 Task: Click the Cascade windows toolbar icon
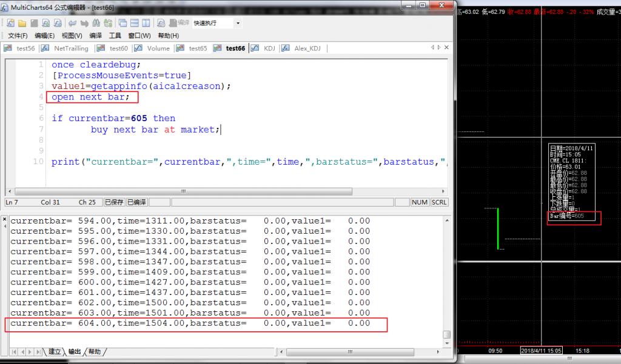point(123,23)
